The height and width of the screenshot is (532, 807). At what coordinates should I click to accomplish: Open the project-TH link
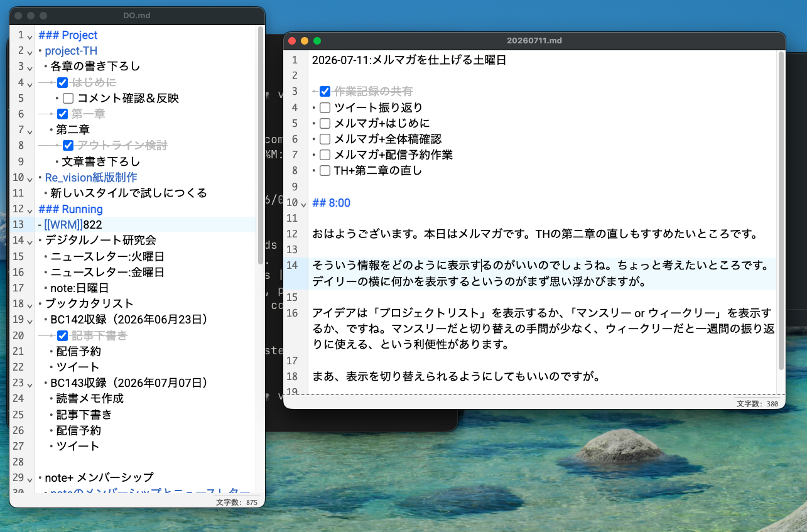click(x=71, y=51)
